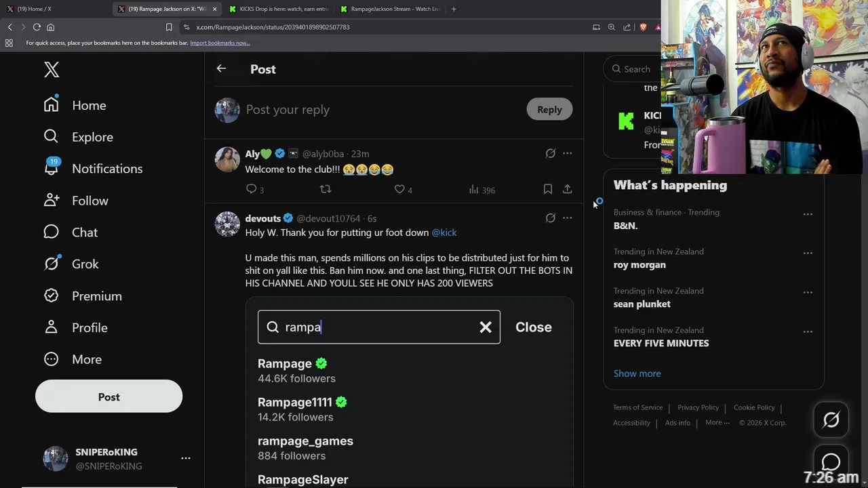
Task: Open more options on Aly's reply
Action: click(567, 153)
